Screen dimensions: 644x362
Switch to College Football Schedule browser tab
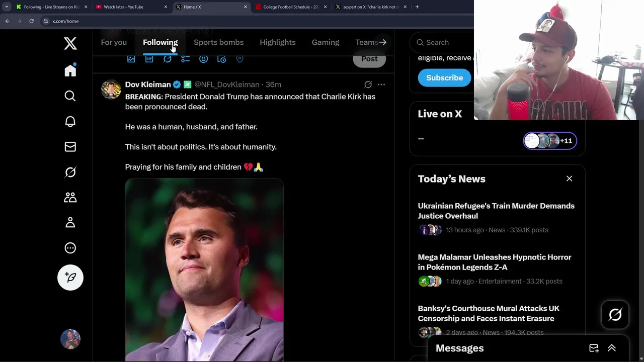pyautogui.click(x=291, y=7)
